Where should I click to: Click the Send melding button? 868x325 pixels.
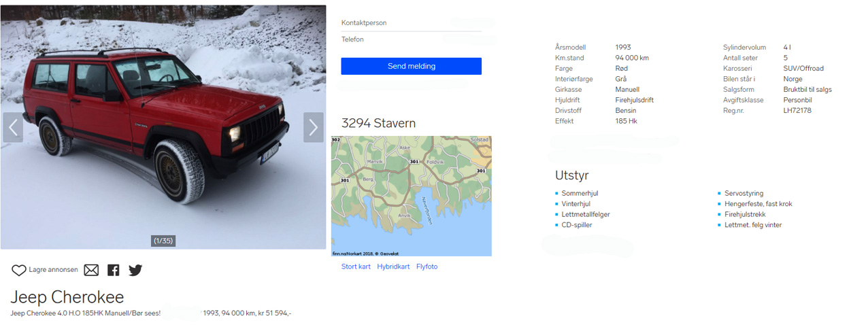point(411,66)
